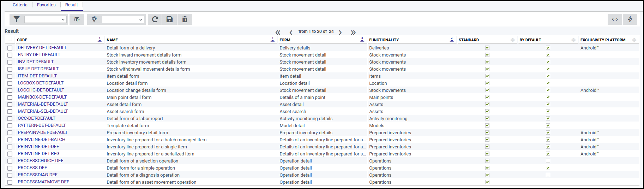Select the PROCESS-DEF row checkbox
644x189 pixels.
pos(10,168)
